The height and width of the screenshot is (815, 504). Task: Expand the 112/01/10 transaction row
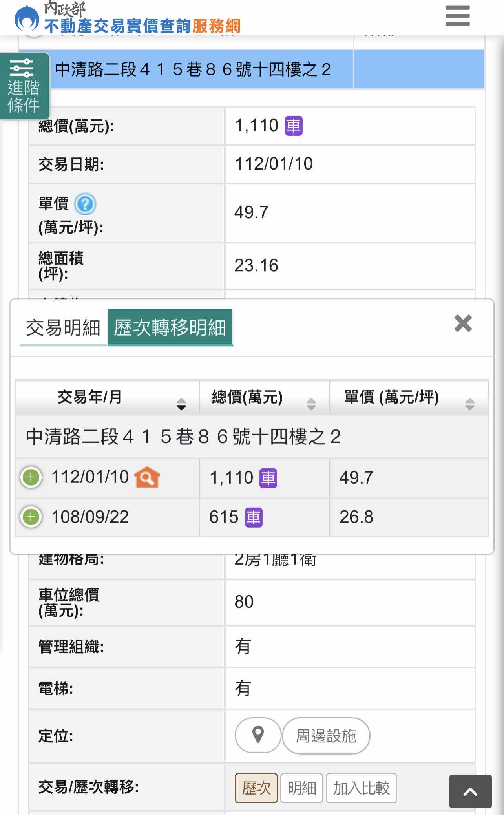coord(31,478)
